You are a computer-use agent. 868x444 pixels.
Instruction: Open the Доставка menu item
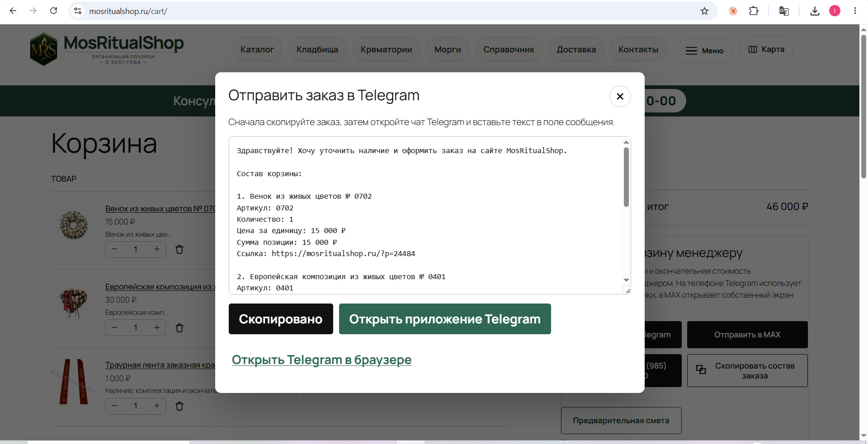[576, 50]
